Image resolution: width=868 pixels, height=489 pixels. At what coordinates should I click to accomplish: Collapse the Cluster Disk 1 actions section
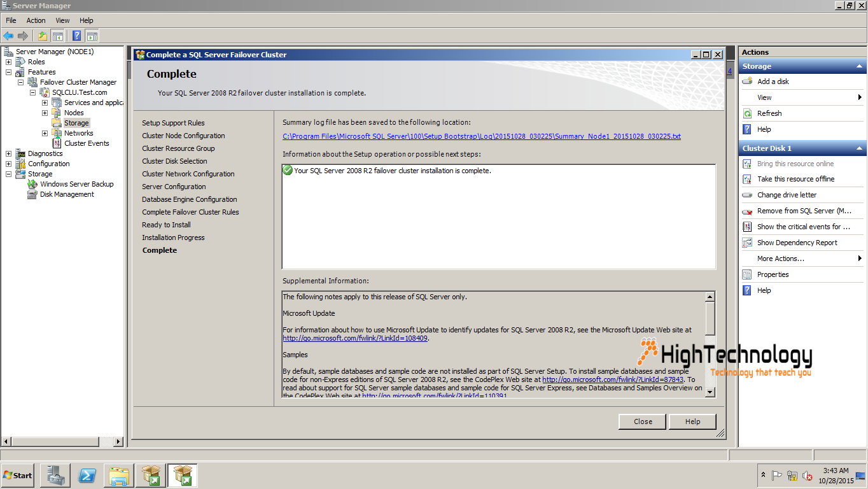(859, 148)
